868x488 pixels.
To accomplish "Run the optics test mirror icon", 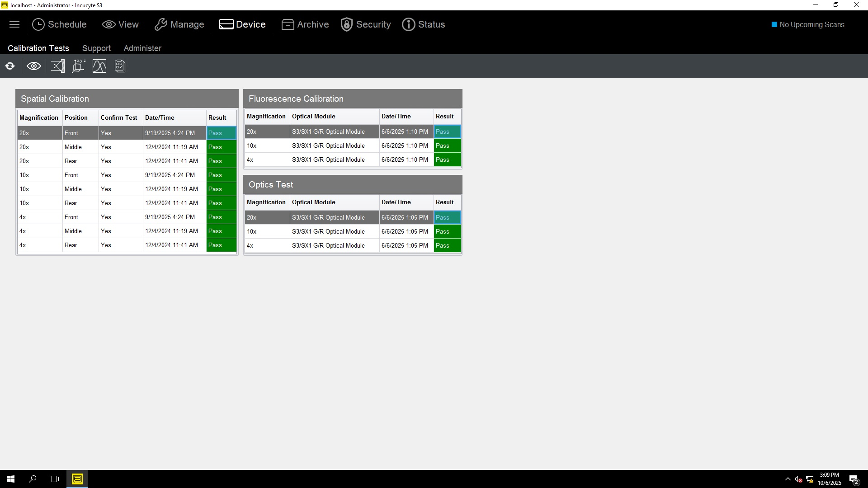I will (x=57, y=66).
